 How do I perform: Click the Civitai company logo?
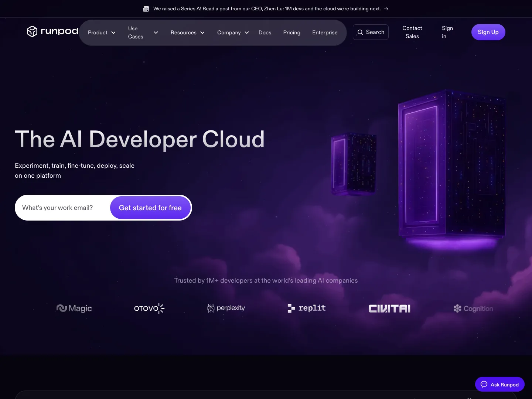(389, 308)
